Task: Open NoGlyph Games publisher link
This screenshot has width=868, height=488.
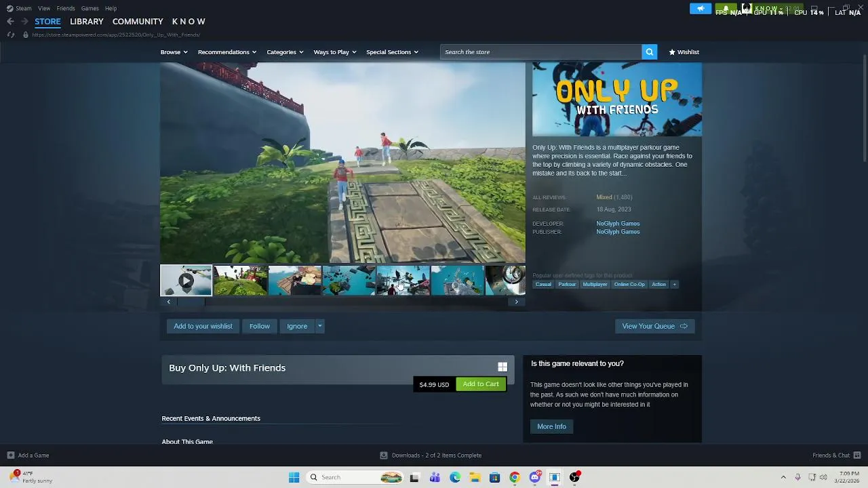Action: [618, 232]
